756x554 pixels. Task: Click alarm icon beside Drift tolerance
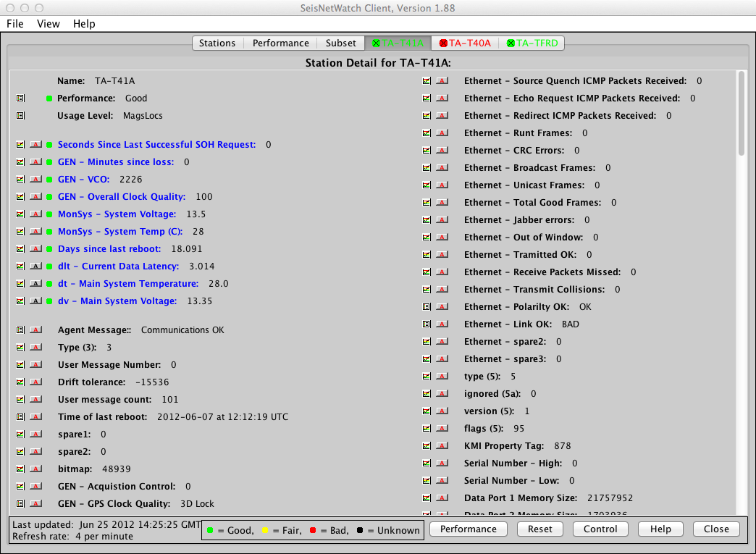(35, 382)
